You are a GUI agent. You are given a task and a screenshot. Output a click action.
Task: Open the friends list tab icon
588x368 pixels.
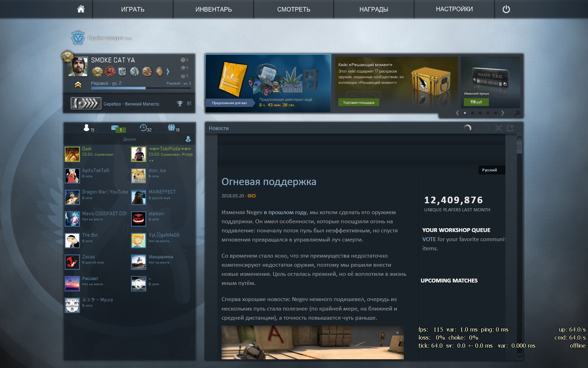click(x=86, y=128)
